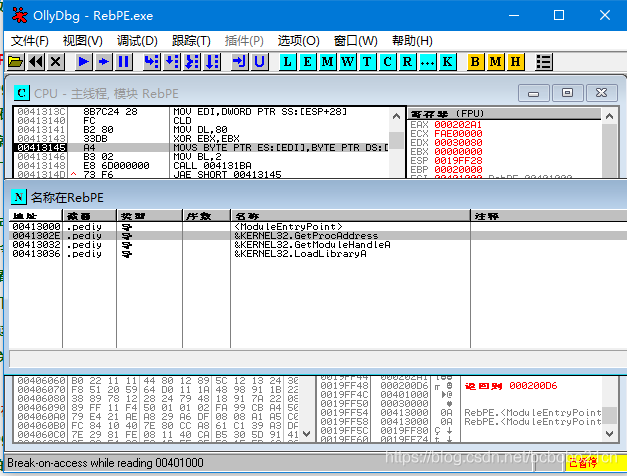Open the 文件(F) menu

tap(30, 41)
